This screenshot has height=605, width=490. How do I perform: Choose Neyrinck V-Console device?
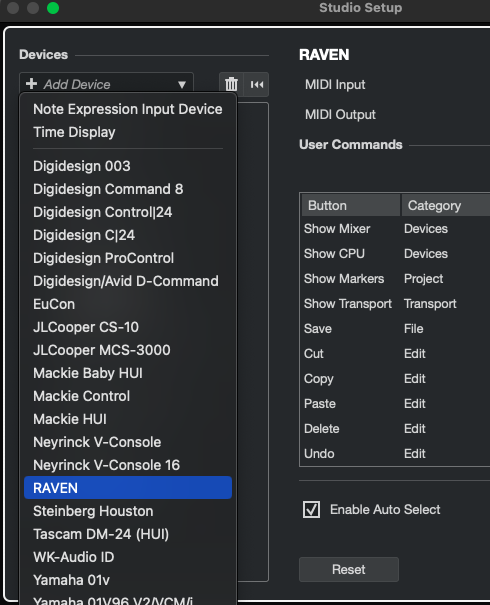pos(128,442)
